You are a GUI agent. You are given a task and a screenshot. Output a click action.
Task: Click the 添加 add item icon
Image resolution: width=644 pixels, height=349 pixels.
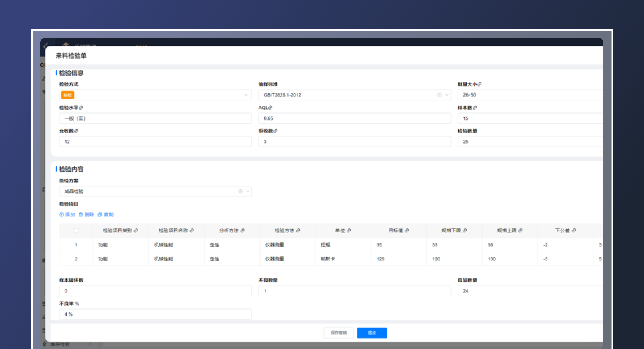coord(62,215)
